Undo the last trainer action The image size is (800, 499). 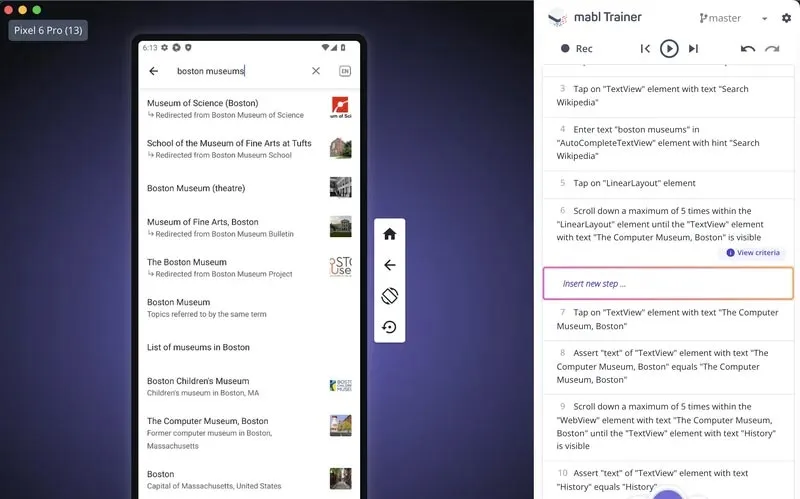click(x=748, y=48)
